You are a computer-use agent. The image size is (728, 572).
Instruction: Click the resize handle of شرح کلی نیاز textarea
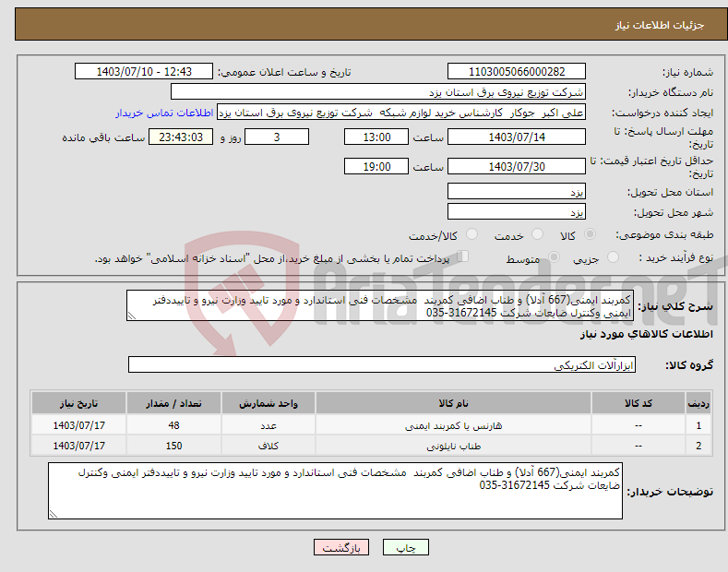tap(132, 316)
